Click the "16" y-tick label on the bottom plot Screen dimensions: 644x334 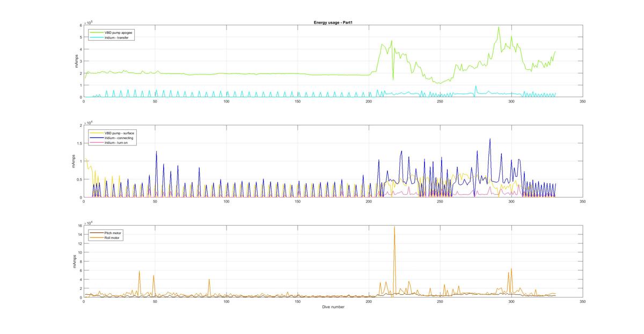[79, 226]
